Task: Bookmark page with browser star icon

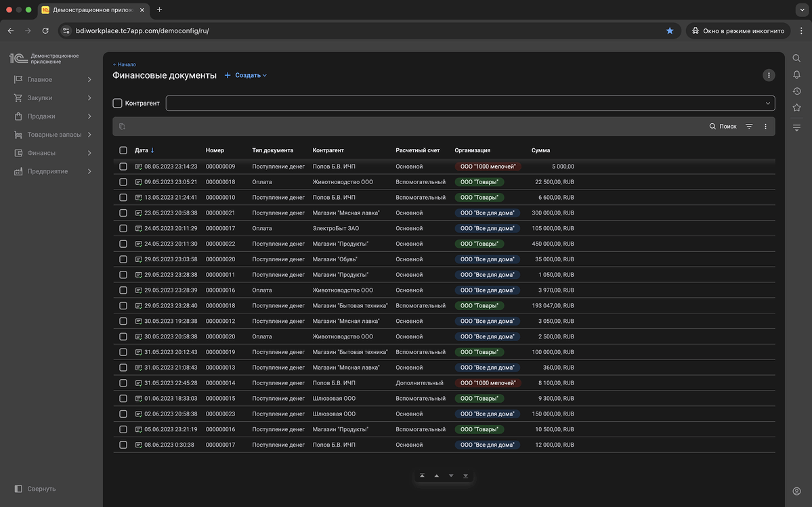Action: tap(670, 30)
